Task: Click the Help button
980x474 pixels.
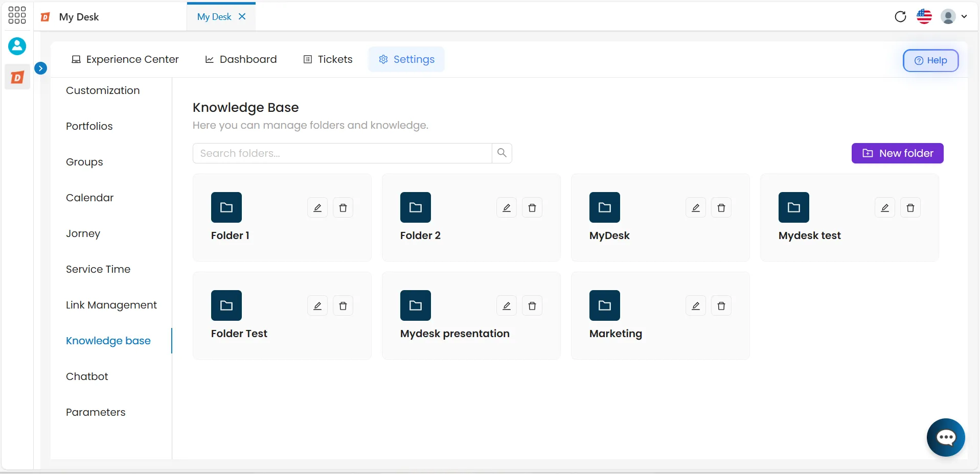Action: [930, 60]
